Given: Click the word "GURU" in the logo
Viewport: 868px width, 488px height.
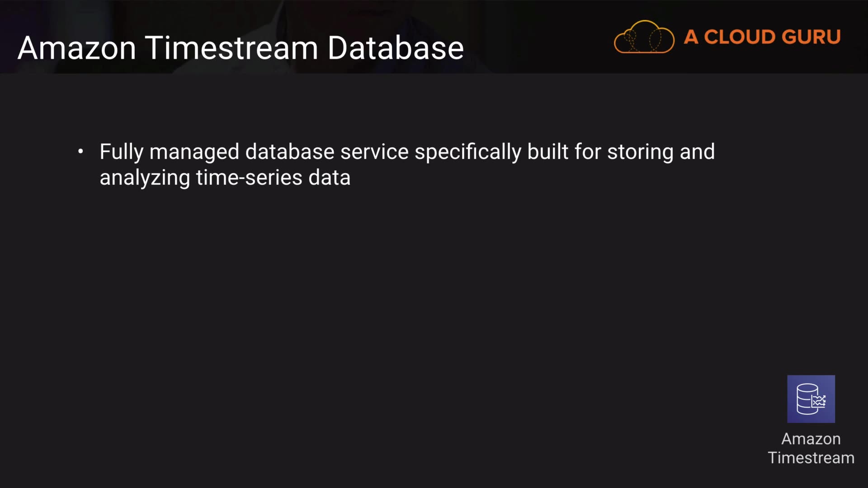Looking at the screenshot, I should pos(811,37).
